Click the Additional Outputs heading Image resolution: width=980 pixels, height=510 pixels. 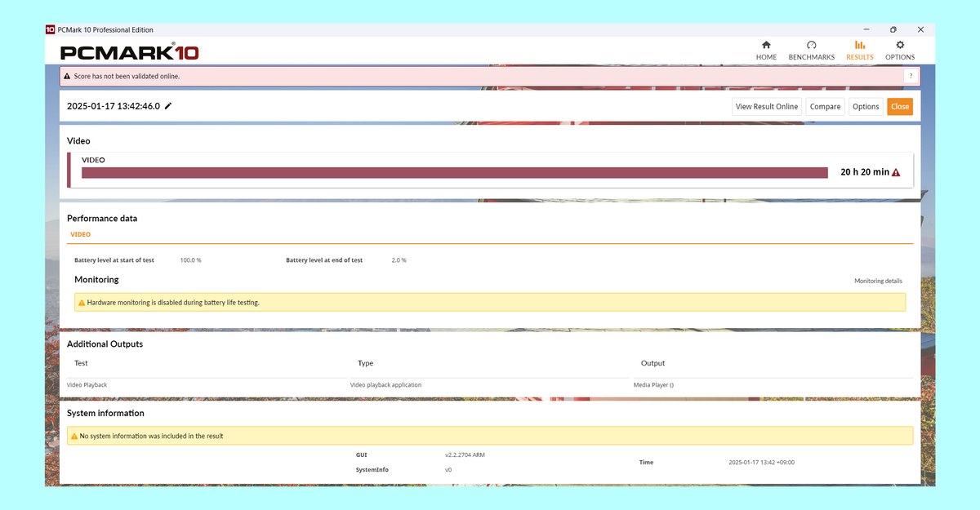coord(105,344)
